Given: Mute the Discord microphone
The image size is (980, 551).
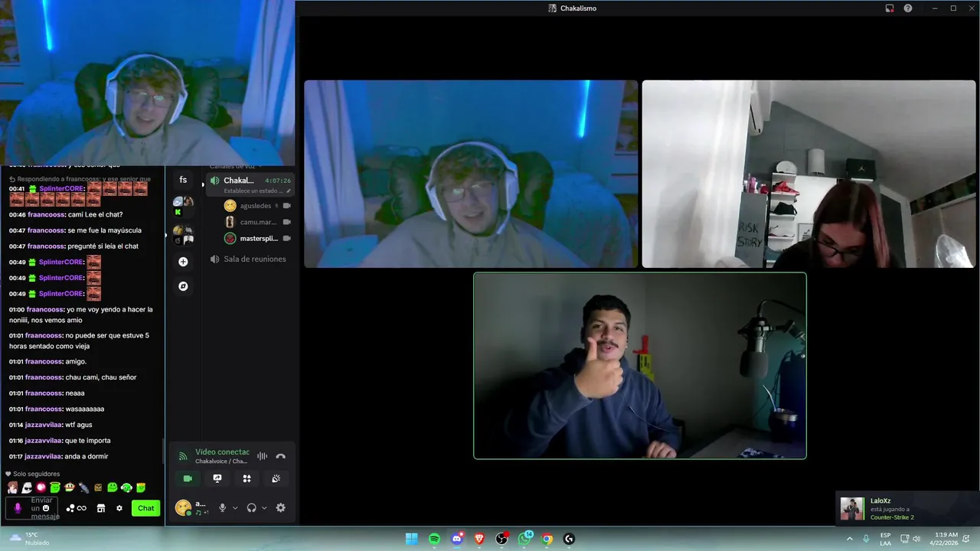Looking at the screenshot, I should coord(222,507).
